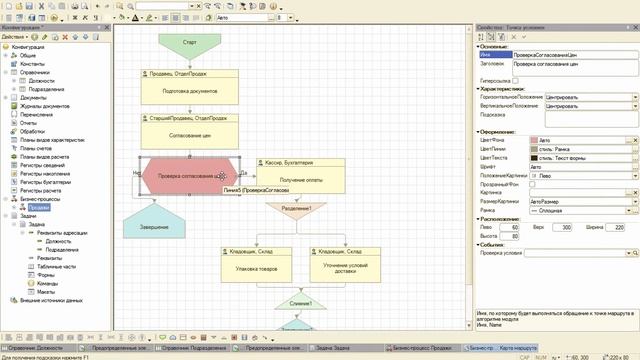Open the border (Рамка) style dropdown

click(629, 210)
